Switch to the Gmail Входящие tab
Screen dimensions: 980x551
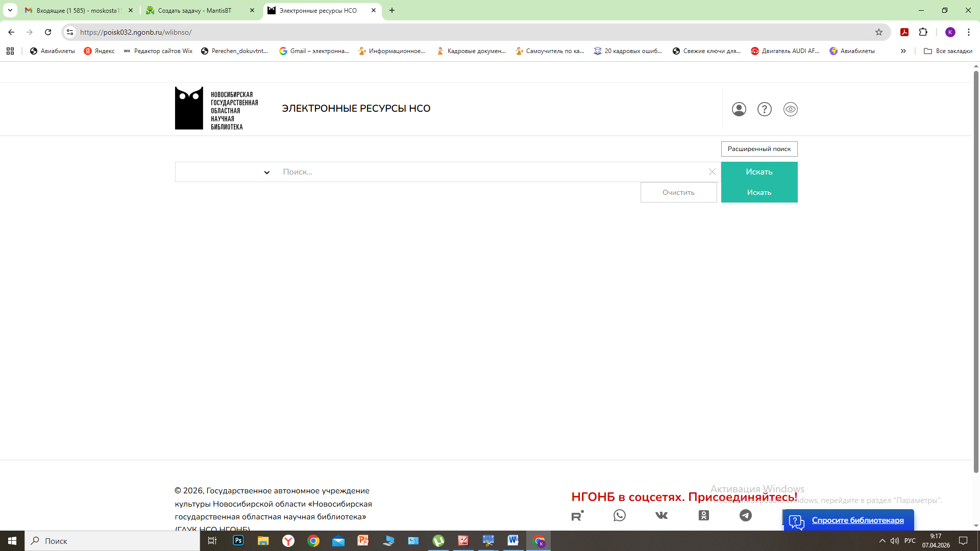[78, 10]
